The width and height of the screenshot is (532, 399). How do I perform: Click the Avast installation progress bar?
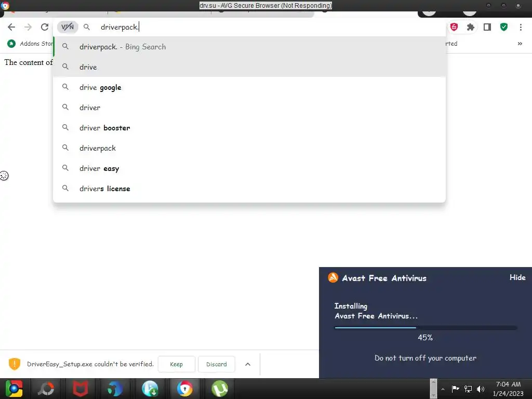tap(426, 327)
